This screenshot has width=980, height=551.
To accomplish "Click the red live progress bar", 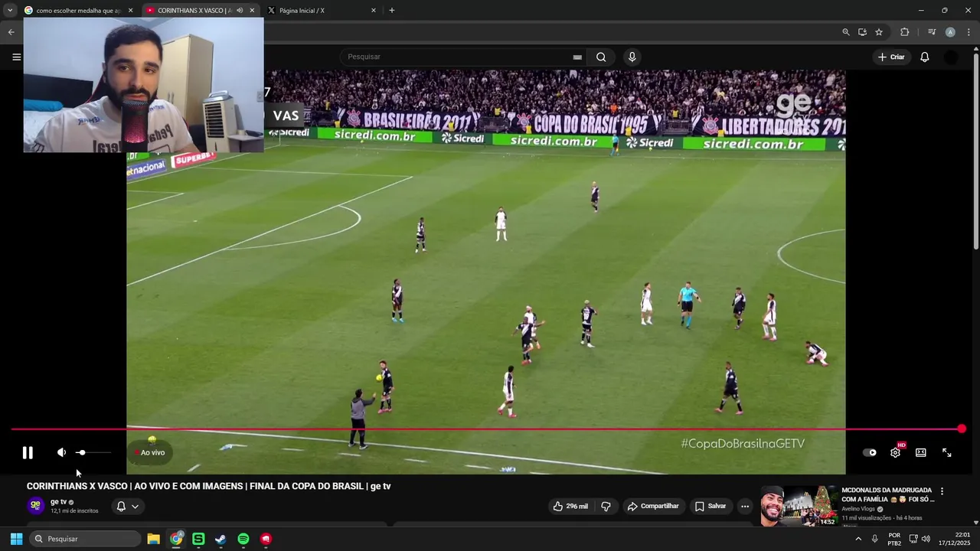I will pos(486,429).
